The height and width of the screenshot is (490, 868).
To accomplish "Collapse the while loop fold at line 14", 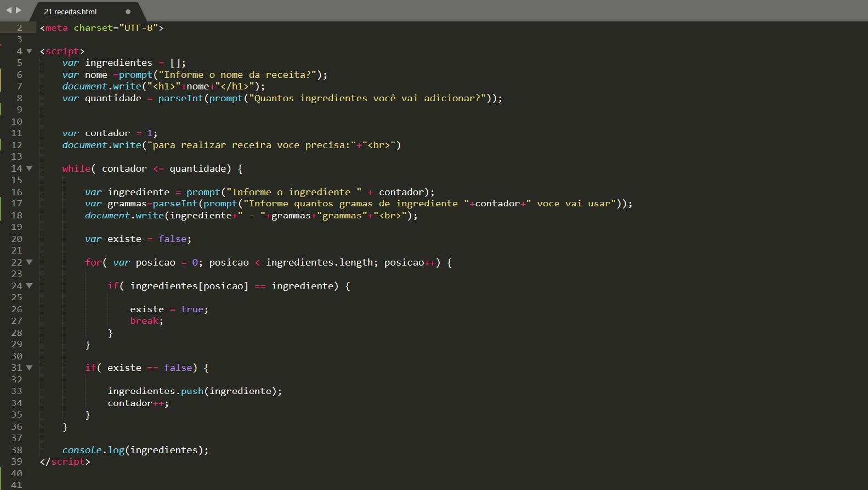I will coord(29,168).
